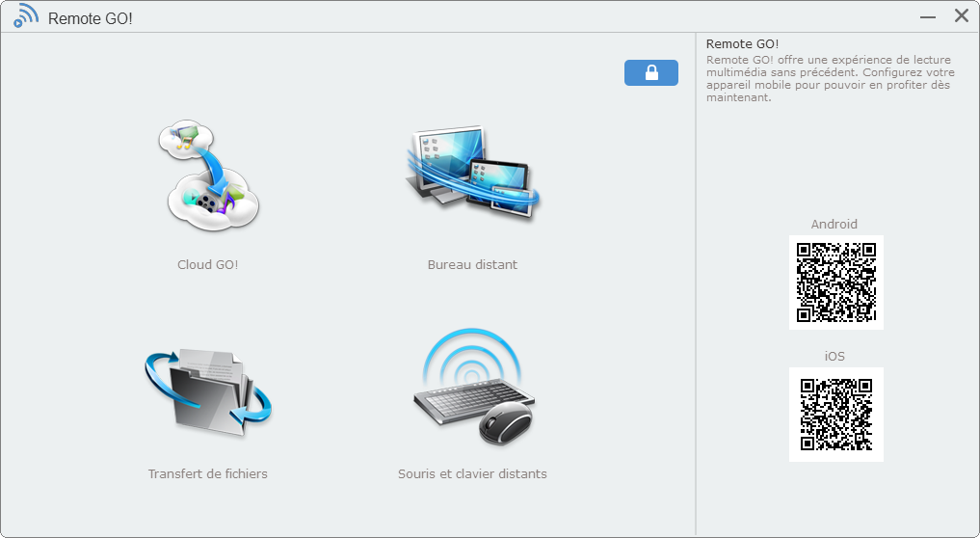
Task: Click the Remote GO! logo in title bar
Action: click(26, 16)
